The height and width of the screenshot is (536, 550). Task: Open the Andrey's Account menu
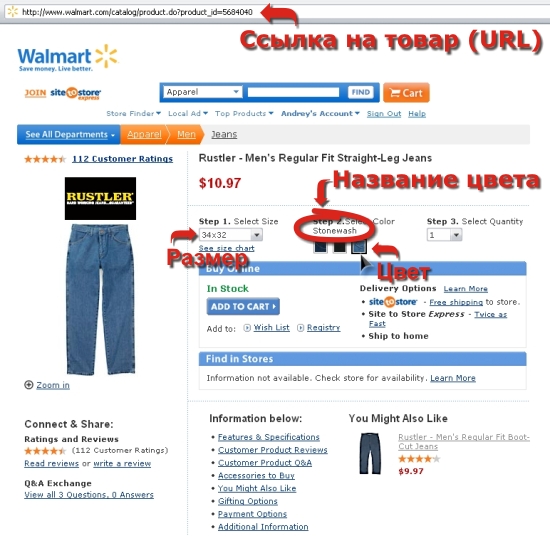[320, 113]
